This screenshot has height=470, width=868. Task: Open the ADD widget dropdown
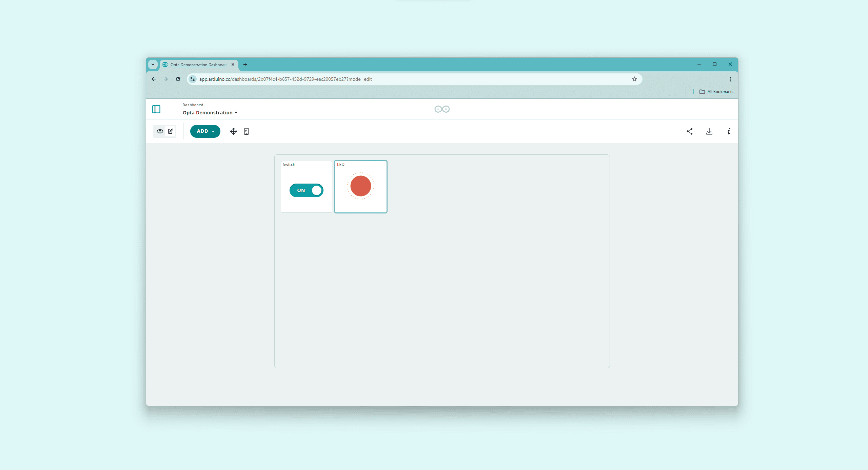[x=205, y=131]
